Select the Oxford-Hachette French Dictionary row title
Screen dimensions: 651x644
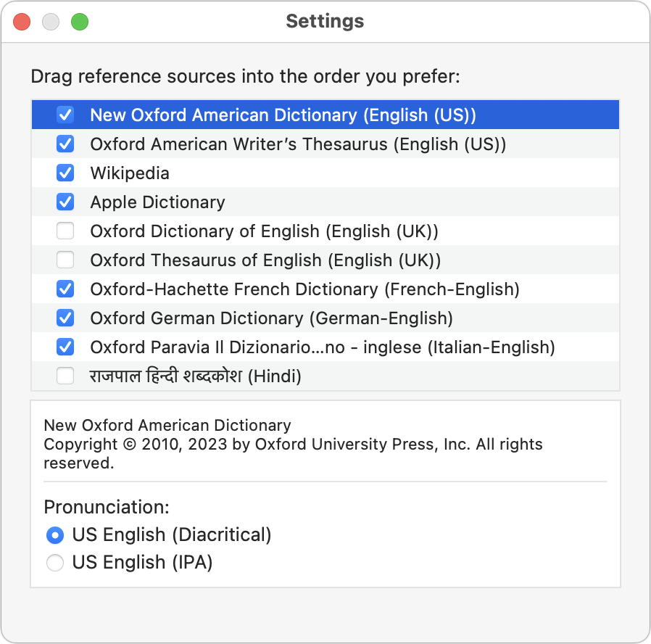click(304, 289)
